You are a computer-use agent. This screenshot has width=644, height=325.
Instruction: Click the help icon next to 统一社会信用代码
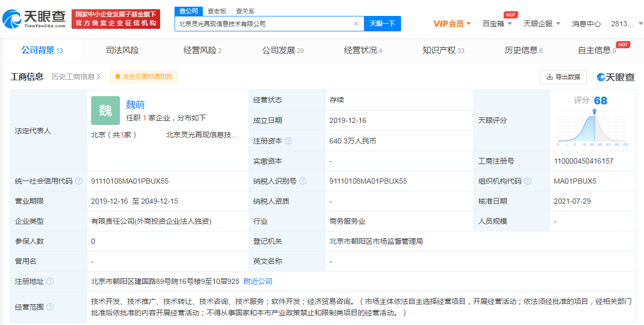pos(79,182)
